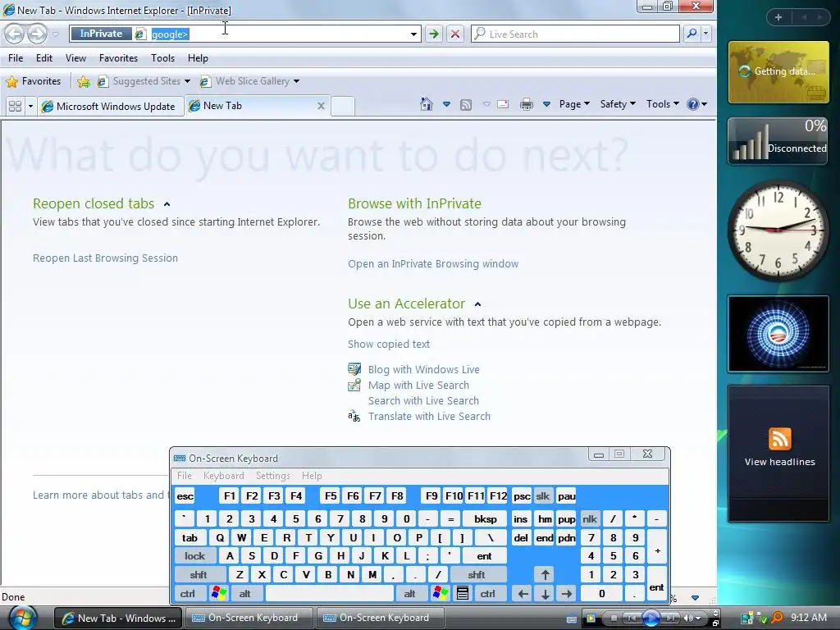Open On-Screen Keyboard's Keyboard menu
Screen dimensions: 840x630
223,476
